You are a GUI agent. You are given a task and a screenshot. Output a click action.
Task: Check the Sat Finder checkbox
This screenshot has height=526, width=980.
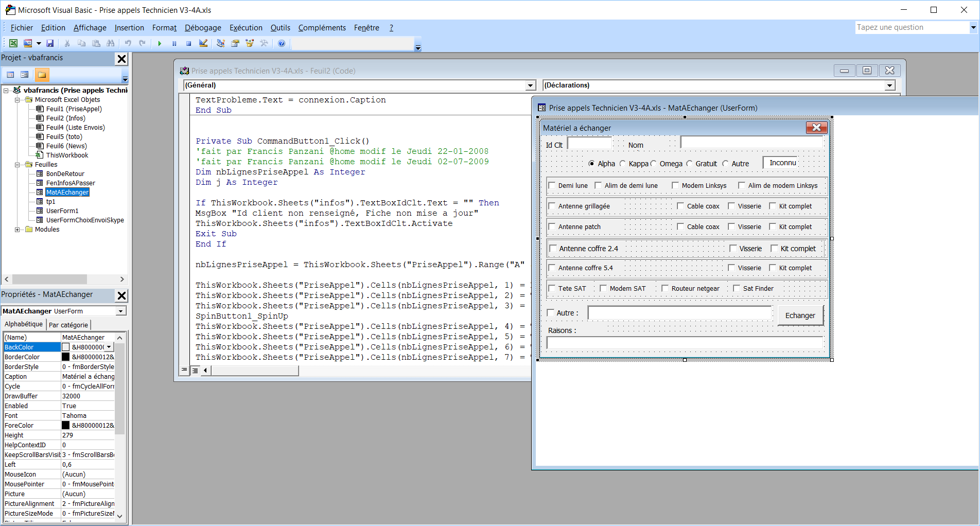point(737,288)
